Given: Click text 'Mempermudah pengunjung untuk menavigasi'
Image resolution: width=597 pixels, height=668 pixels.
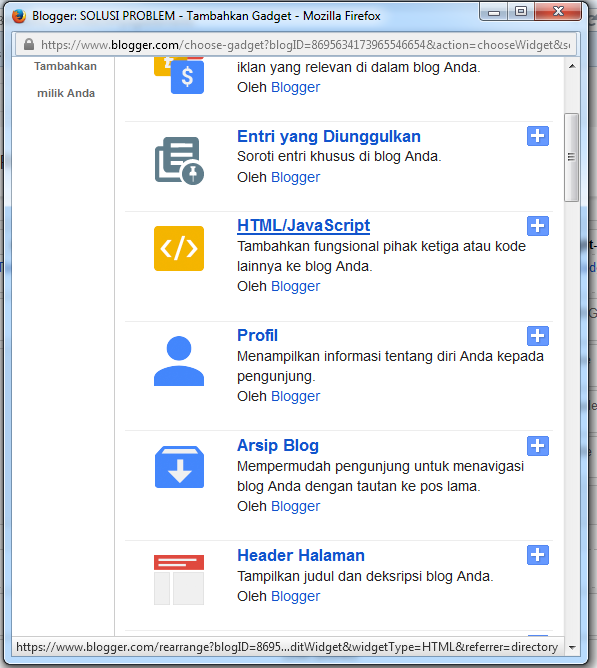Looking at the screenshot, I should point(381,466).
